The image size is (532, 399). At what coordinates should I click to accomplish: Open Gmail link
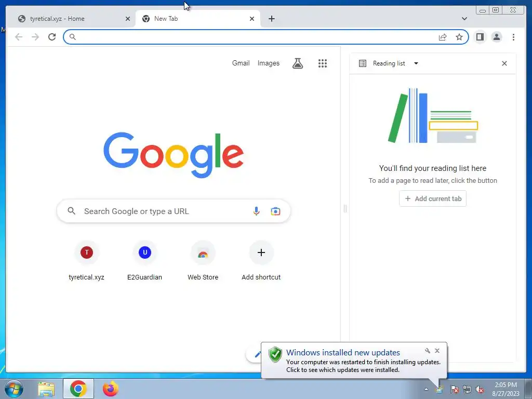pos(241,63)
